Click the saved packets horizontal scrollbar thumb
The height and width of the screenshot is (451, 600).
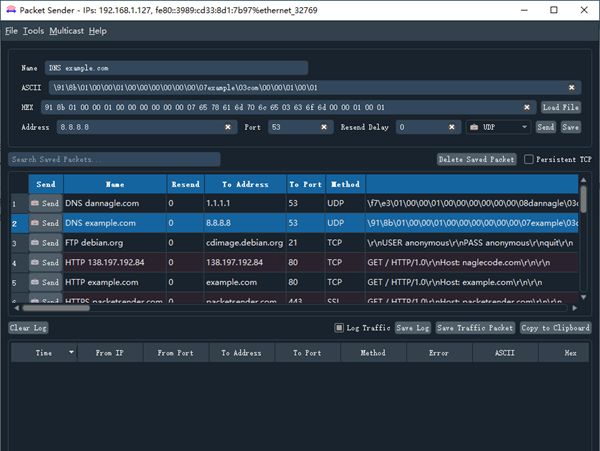[56, 308]
